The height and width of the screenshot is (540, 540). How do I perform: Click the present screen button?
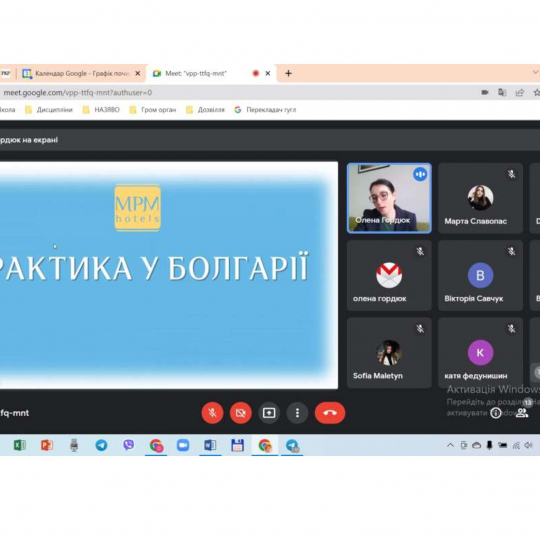(x=269, y=413)
